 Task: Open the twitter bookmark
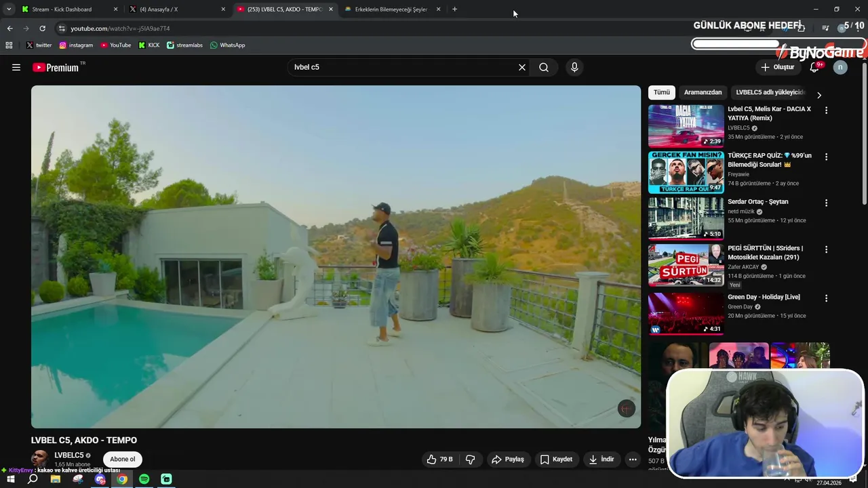click(39, 45)
